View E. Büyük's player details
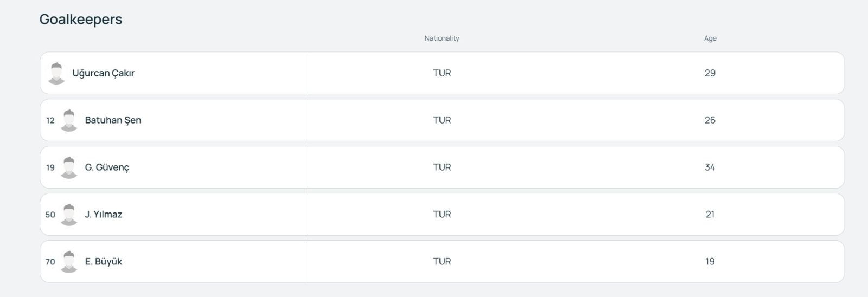Screen dimensions: 868x297 (x=104, y=262)
